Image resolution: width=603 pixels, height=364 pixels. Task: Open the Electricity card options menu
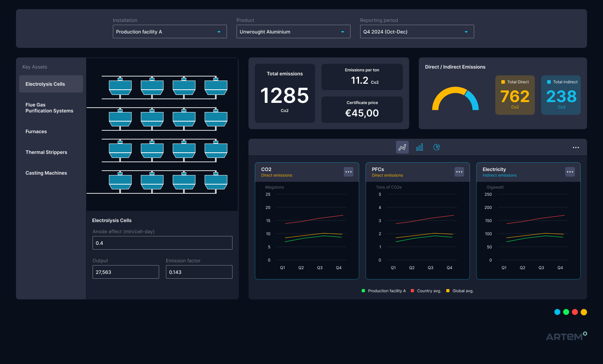click(570, 172)
